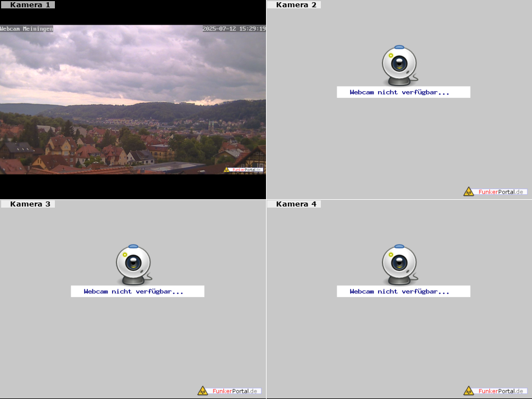Open FunkerPortal.de logo in Kamera 2 panel

(495, 191)
